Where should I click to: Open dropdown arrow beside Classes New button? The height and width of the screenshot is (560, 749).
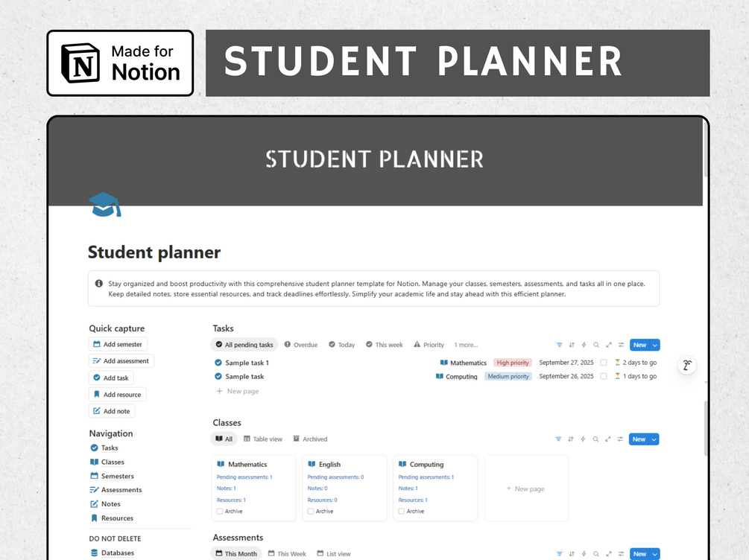click(654, 439)
